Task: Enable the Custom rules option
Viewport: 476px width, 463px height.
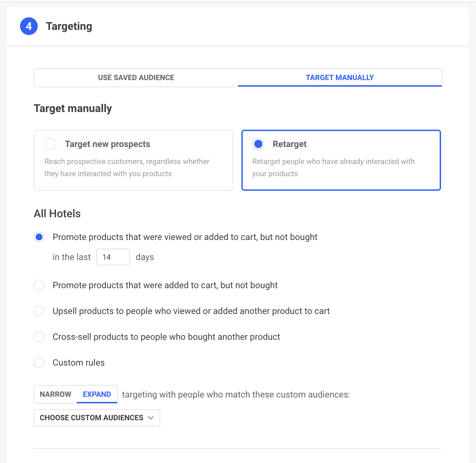Action: pos(39,363)
